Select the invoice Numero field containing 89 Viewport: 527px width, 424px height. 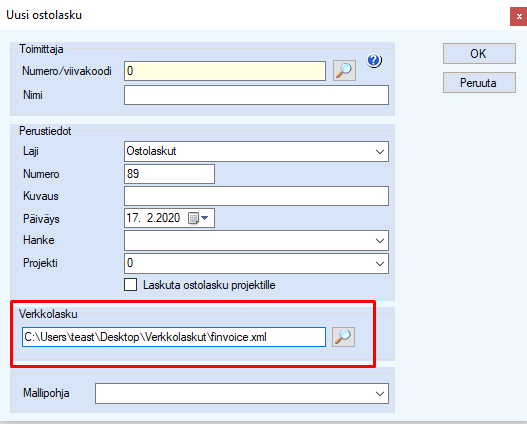169,174
